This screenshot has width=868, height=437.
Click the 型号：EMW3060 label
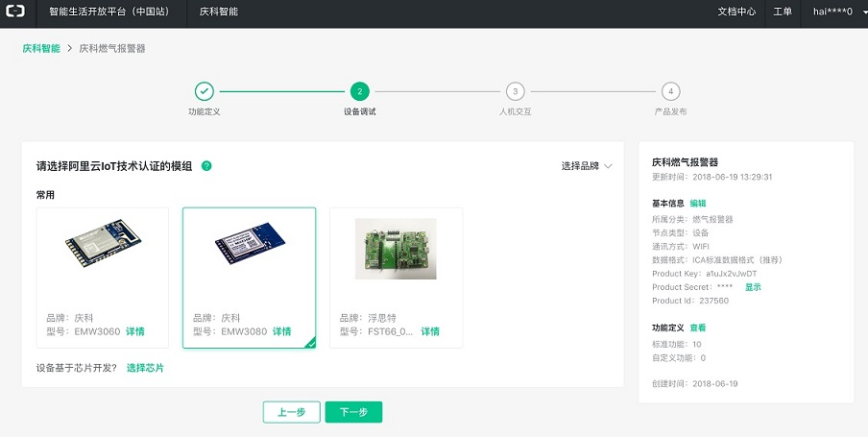pyautogui.click(x=83, y=331)
